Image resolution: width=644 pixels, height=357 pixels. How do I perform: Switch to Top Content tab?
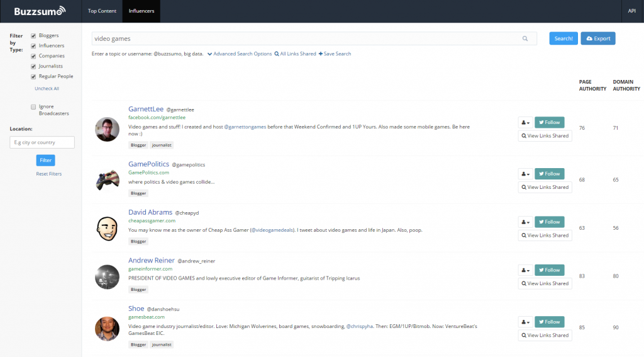click(102, 11)
